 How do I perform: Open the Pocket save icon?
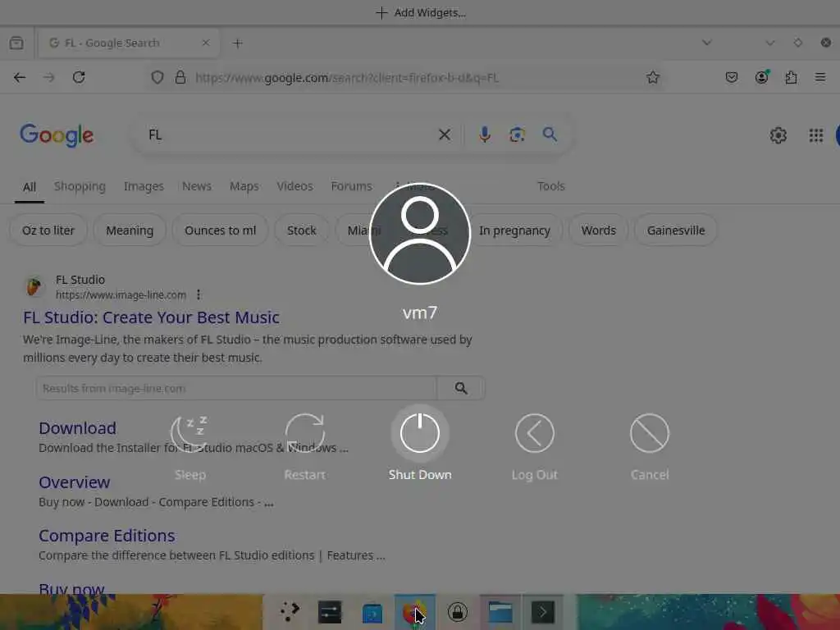tap(731, 78)
